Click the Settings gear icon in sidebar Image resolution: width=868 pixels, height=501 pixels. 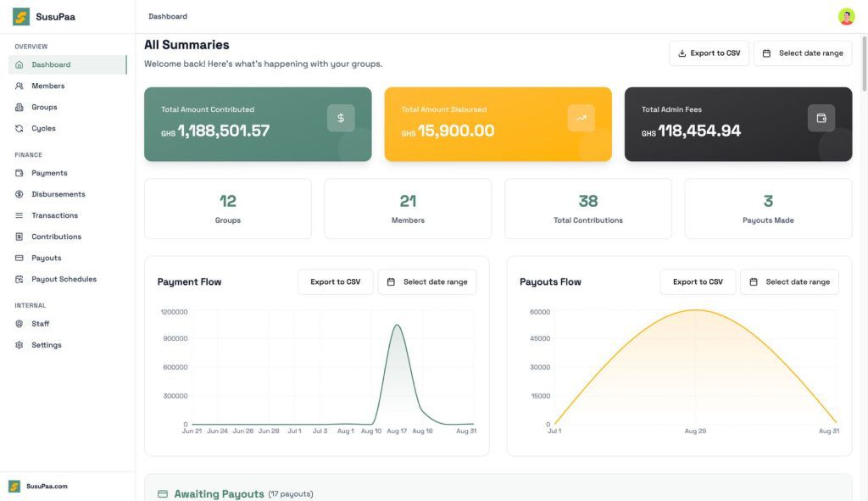click(19, 345)
